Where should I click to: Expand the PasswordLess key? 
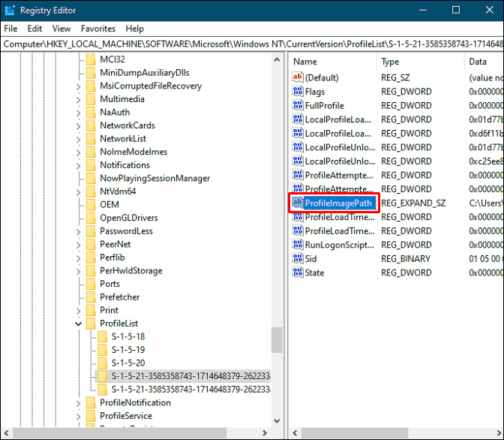[79, 231]
